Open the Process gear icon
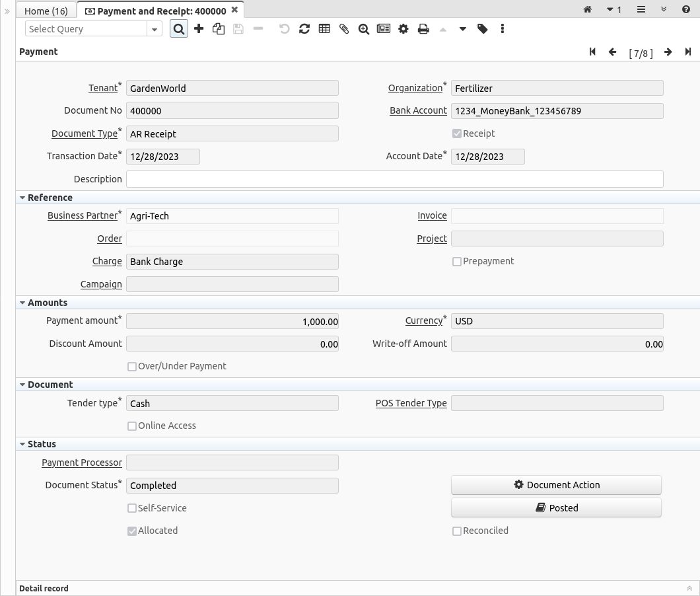Image resolution: width=700 pixels, height=596 pixels. (403, 29)
